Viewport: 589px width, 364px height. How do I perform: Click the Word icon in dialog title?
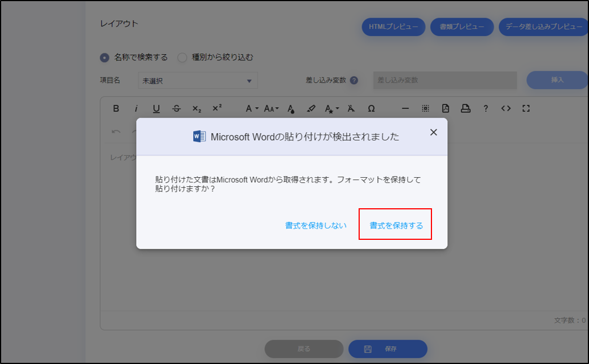[199, 136]
